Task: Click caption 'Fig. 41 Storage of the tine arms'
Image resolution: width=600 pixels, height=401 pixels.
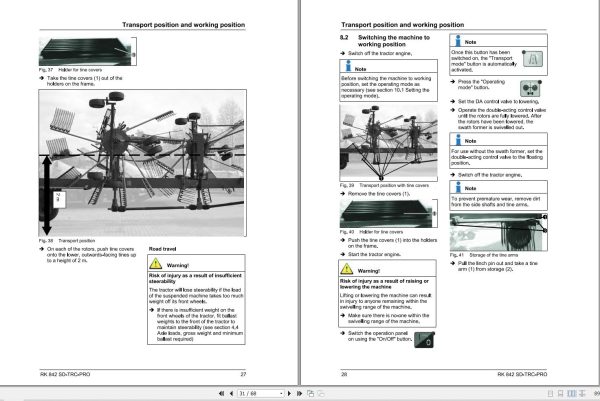Action: [484, 255]
